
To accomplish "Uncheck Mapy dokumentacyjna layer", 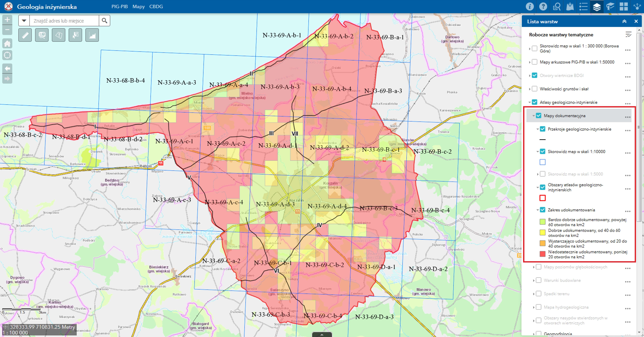I will (x=538, y=116).
